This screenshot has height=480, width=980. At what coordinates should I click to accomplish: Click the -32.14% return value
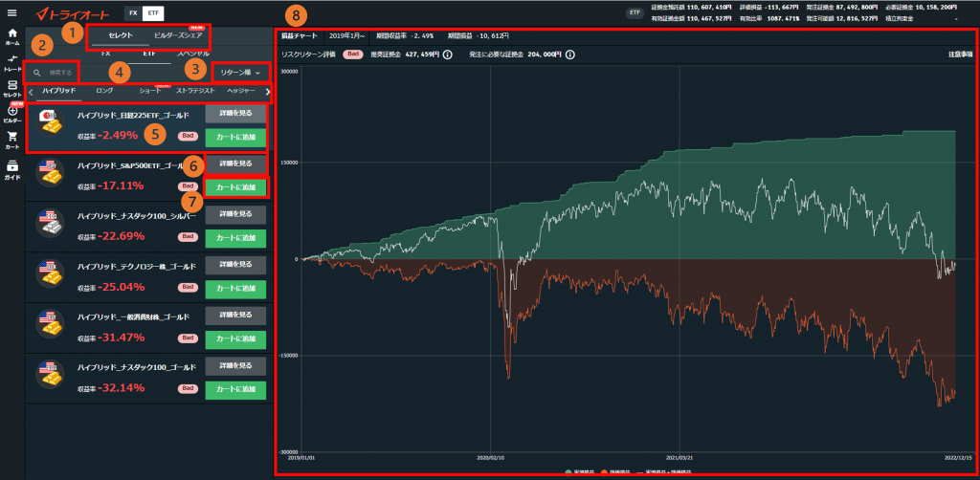(121, 388)
